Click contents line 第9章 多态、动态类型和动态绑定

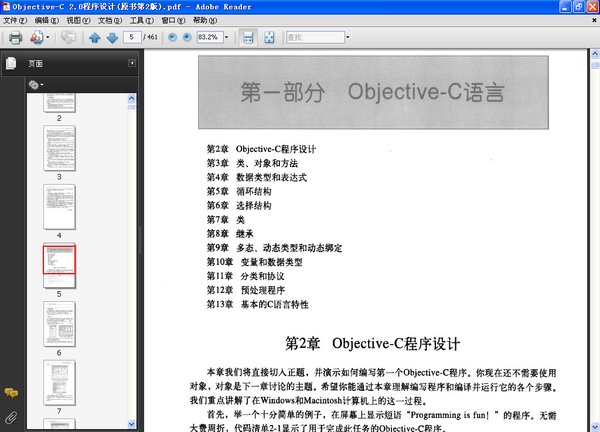(274, 248)
